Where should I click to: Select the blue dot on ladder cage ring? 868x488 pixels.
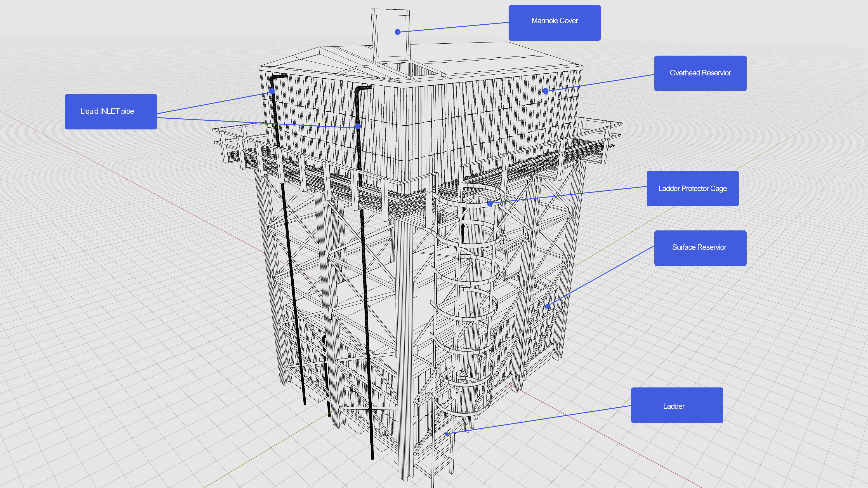point(490,203)
